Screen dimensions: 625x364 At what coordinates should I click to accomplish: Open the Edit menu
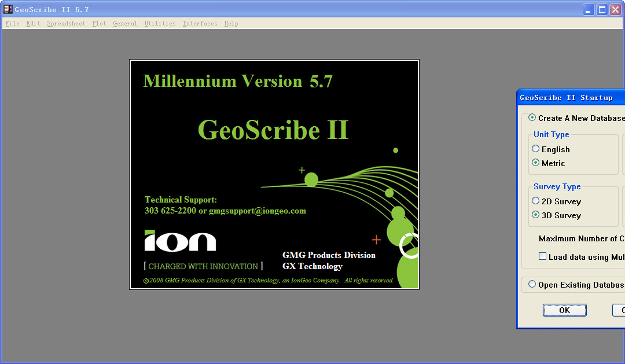tap(33, 24)
